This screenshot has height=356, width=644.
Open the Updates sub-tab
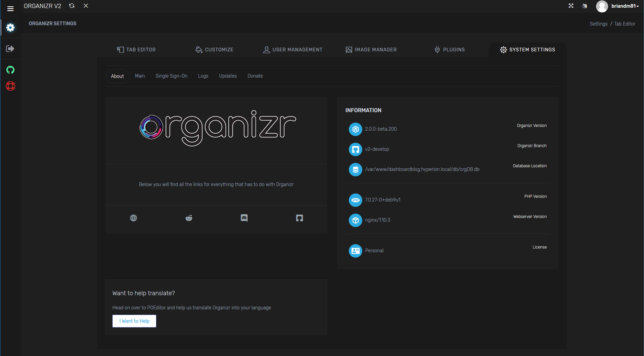[x=228, y=76]
